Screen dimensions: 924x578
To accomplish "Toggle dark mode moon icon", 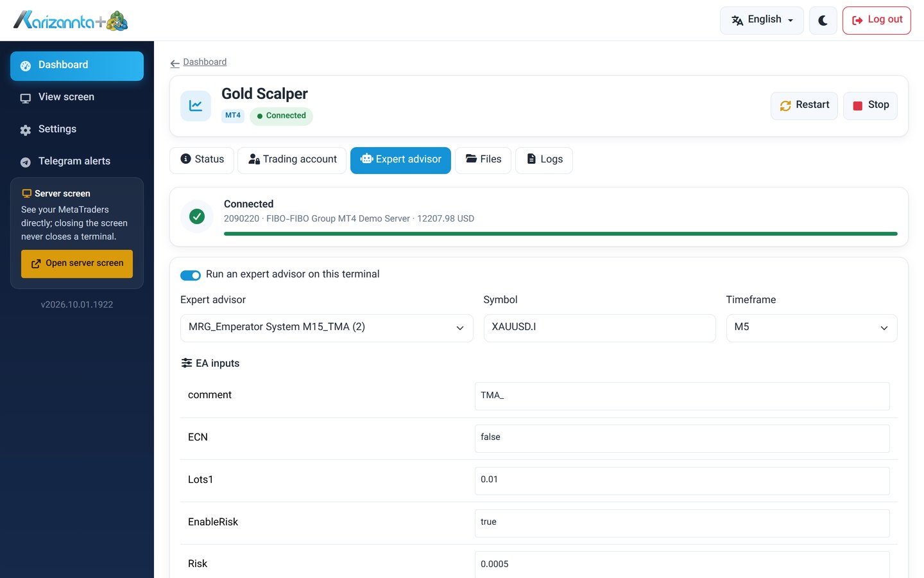I will (x=823, y=21).
